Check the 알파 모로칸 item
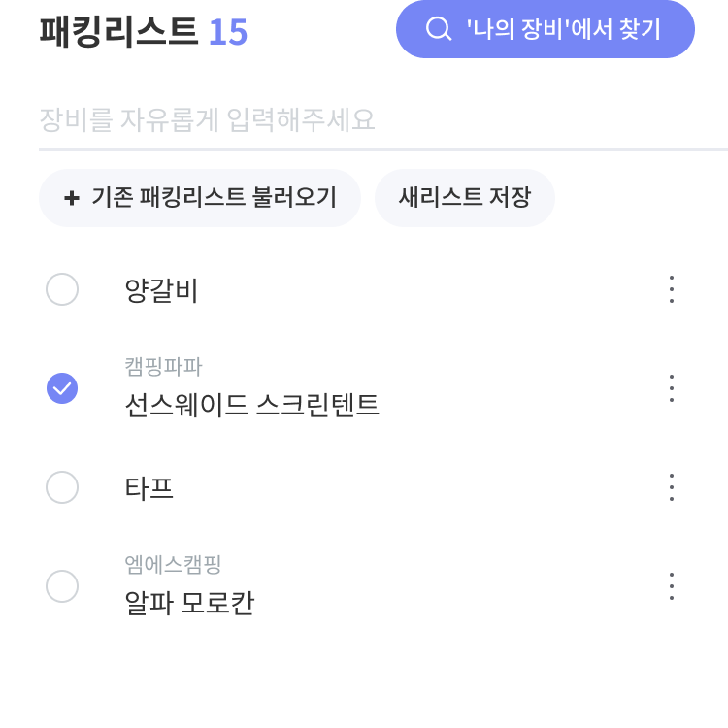 tap(62, 586)
